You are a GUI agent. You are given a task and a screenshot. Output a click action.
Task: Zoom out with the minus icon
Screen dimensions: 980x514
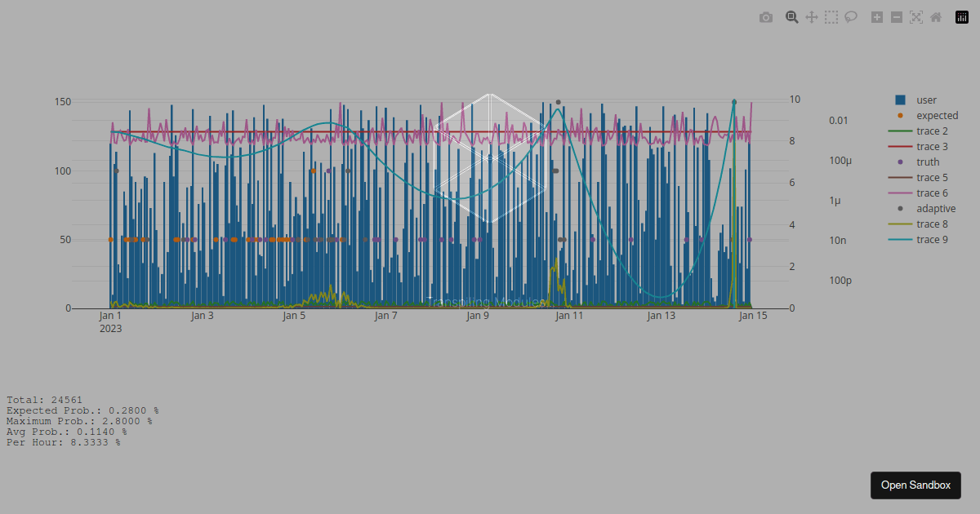(896, 17)
